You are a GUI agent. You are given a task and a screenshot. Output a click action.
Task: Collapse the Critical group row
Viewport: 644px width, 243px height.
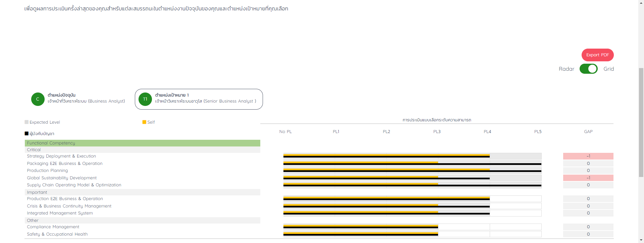click(142, 150)
